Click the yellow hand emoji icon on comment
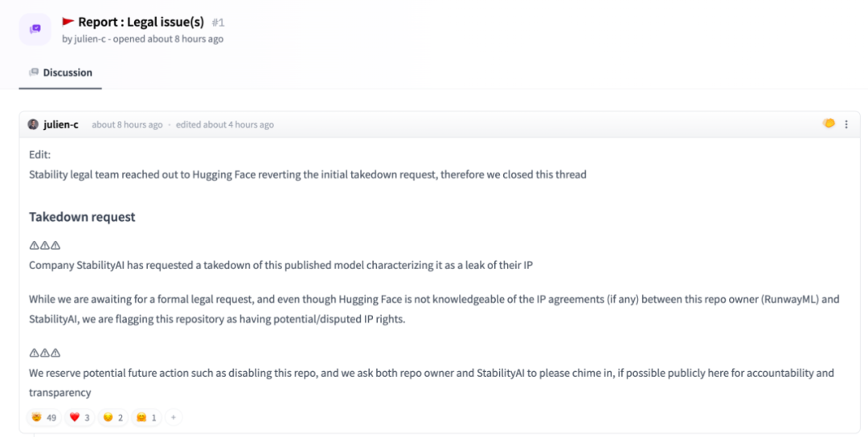The image size is (868, 437). point(829,124)
